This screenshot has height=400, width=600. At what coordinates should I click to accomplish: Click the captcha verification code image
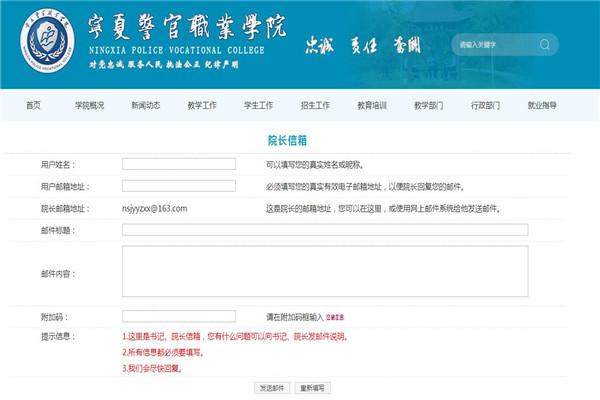tap(335, 317)
